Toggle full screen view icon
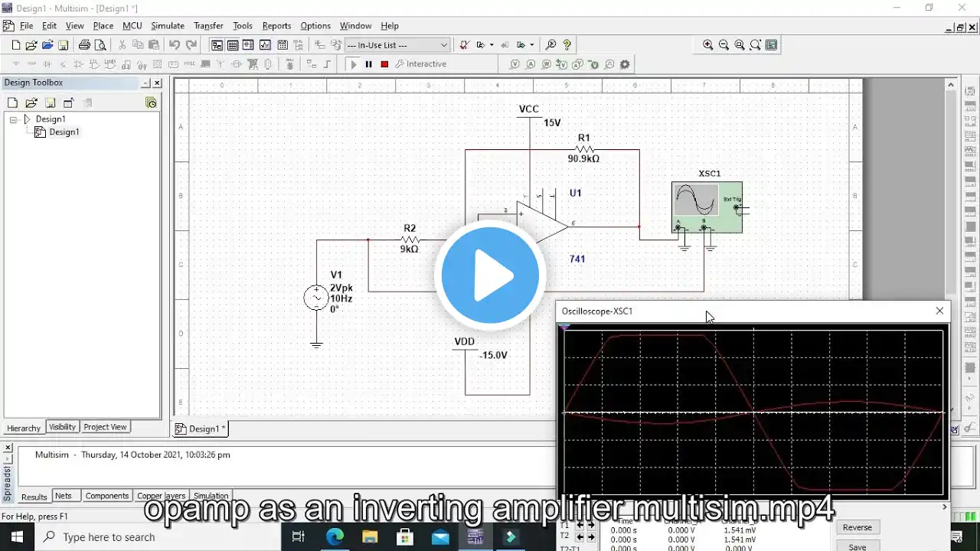Screen dimensions: 980x551 click(771, 45)
